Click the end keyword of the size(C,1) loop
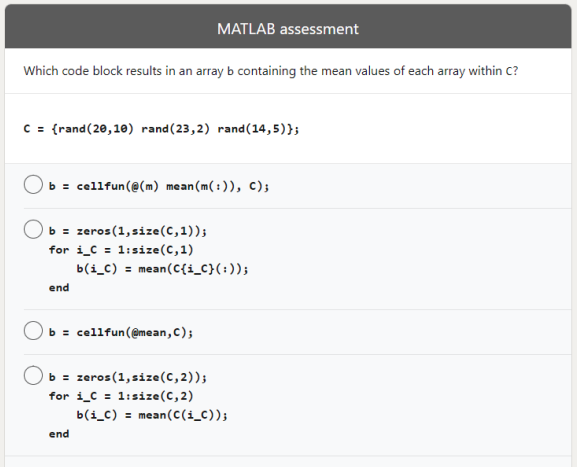Image resolution: width=577 pixels, height=467 pixels. click(x=59, y=288)
